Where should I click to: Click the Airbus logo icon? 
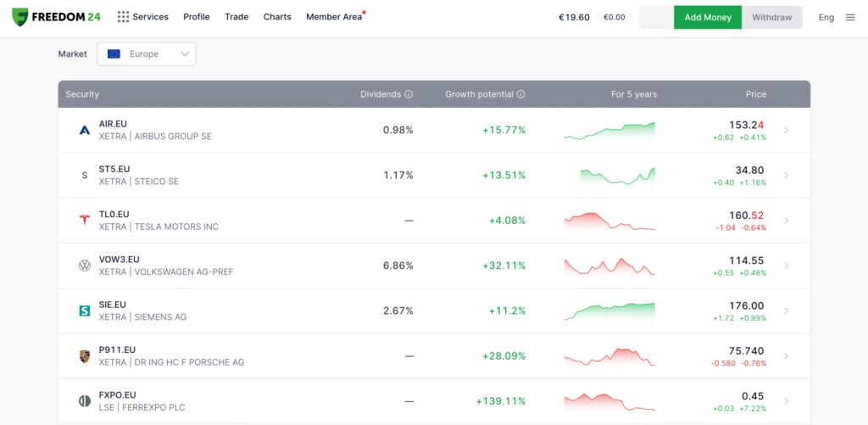(84, 130)
